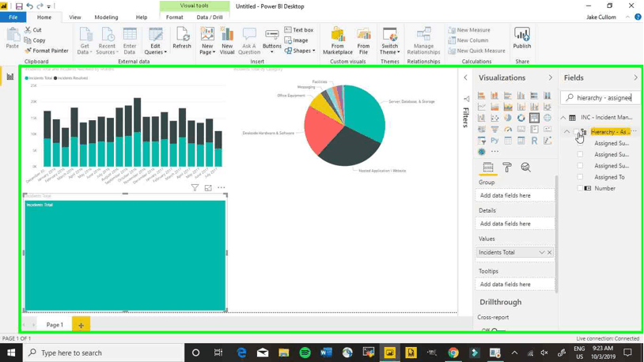Insert a Text box

pyautogui.click(x=299, y=30)
